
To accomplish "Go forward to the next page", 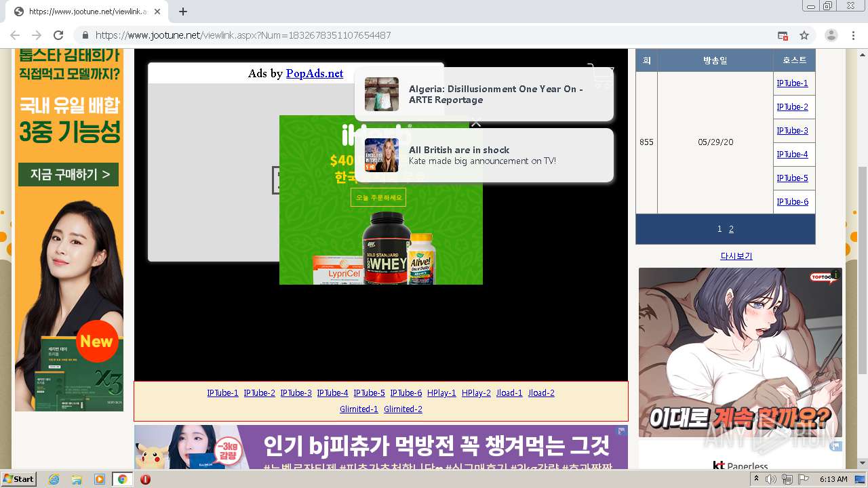I will point(37,35).
